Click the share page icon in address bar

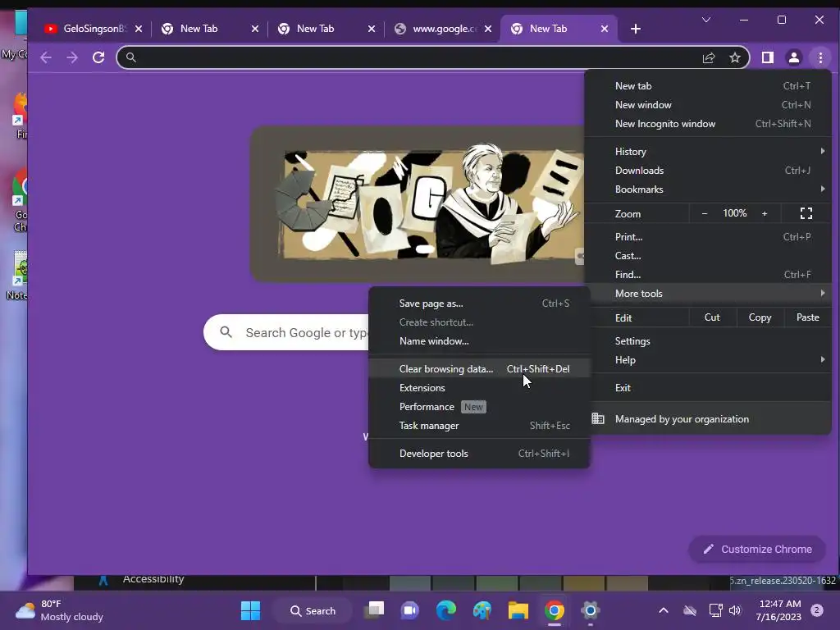click(x=709, y=57)
